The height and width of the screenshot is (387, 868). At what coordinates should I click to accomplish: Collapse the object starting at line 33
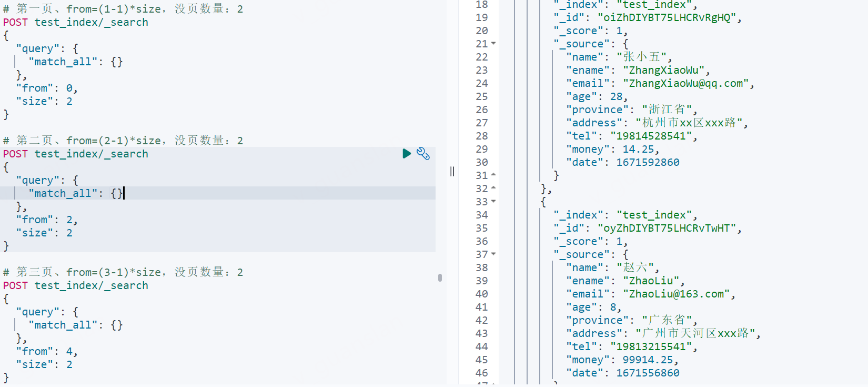493,202
